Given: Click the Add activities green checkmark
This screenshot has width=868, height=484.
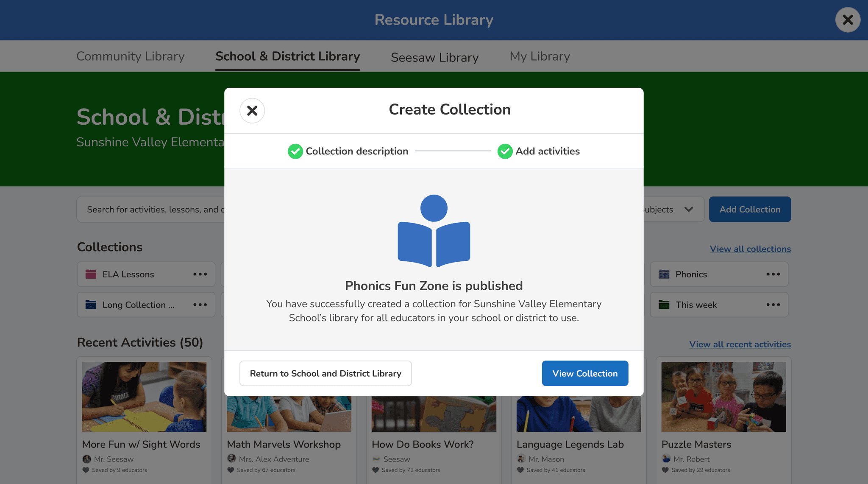Looking at the screenshot, I should (x=505, y=151).
